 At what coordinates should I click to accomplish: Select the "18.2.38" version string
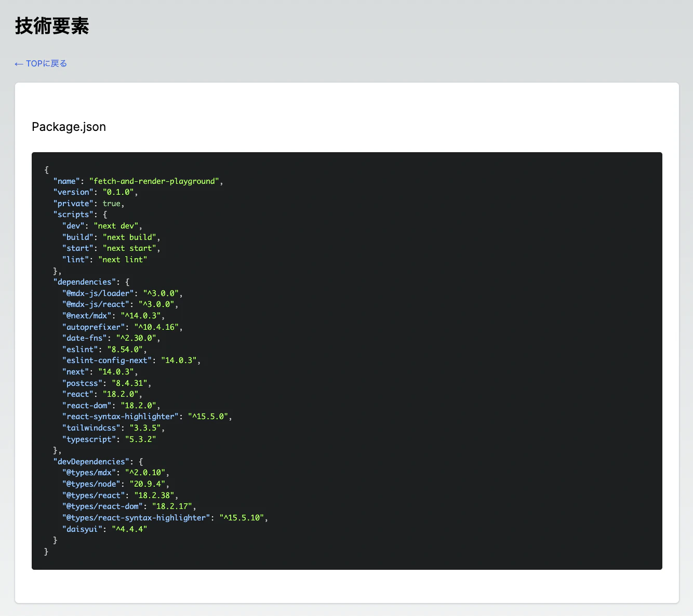(x=154, y=496)
